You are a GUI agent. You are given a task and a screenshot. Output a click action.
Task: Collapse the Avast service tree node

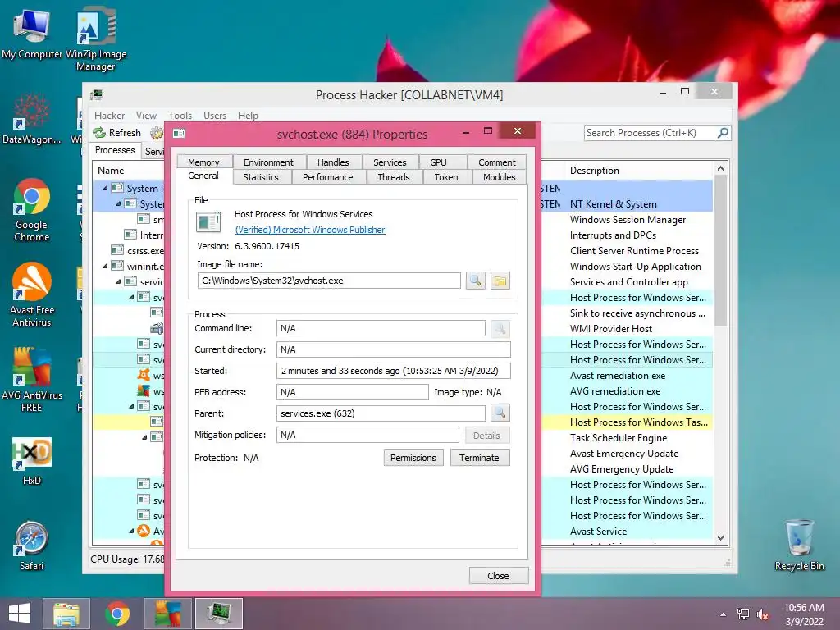tap(131, 531)
